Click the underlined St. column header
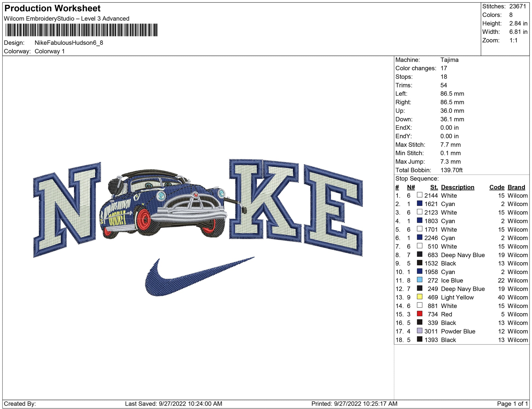This screenshot has height=409, width=532. point(434,187)
